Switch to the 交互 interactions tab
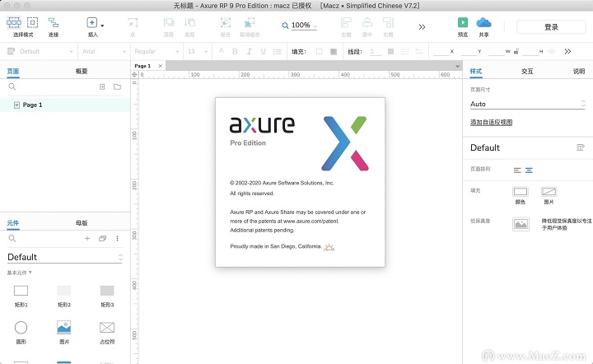This screenshot has width=593, height=364. [x=527, y=71]
